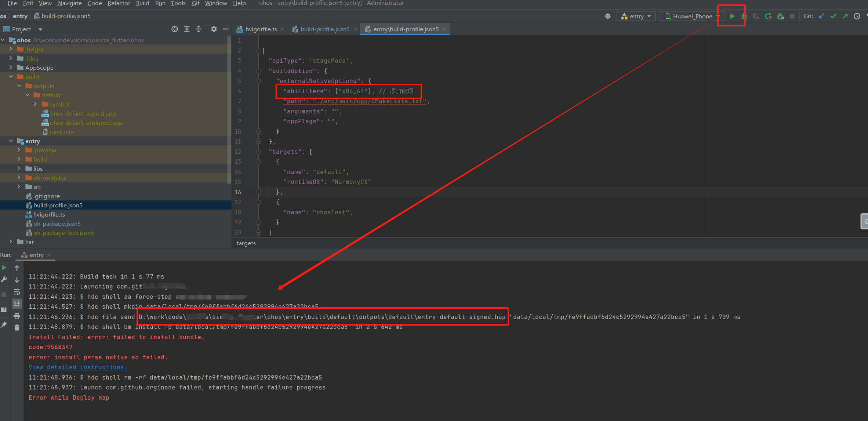Click the Project tree vertical scrollbar
Viewport: 868px width, 421px height.
pos(229,110)
